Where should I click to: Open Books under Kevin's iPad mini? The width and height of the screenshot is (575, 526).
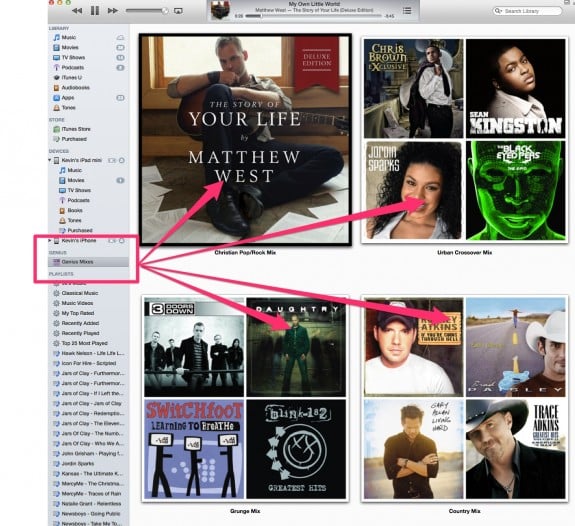click(x=75, y=210)
